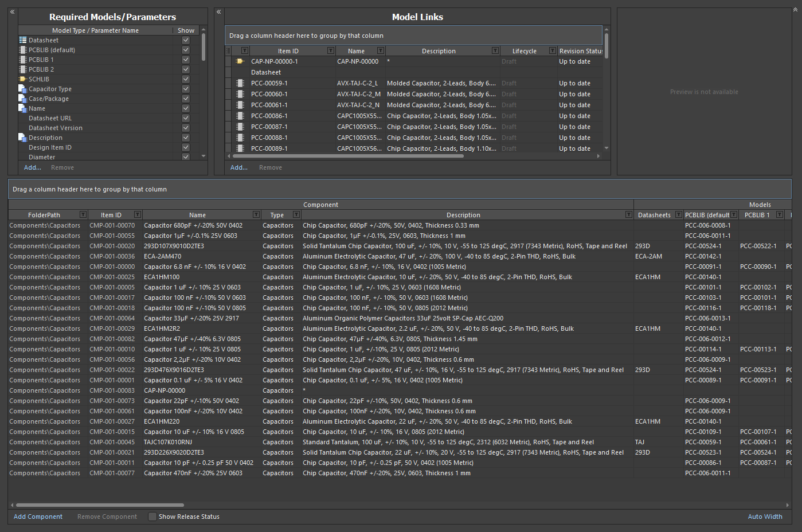The width and height of the screenshot is (802, 532).
Task: Click the Description parameter icon
Action: tap(23, 138)
